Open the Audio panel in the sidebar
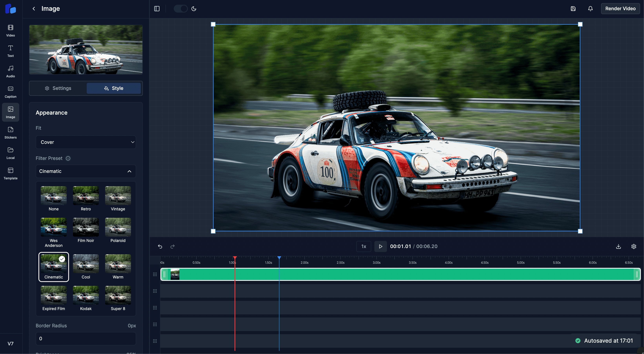The image size is (644, 354). 10,71
